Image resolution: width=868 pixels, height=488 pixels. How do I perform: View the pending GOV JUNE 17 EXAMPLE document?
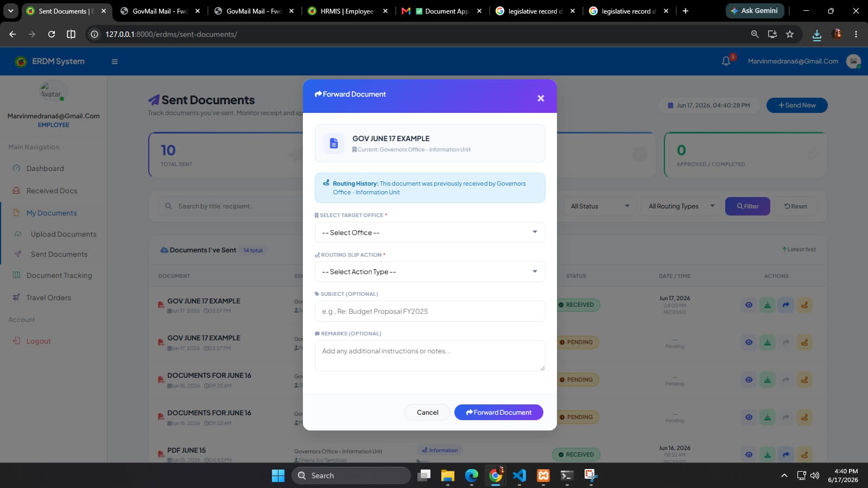point(749,343)
